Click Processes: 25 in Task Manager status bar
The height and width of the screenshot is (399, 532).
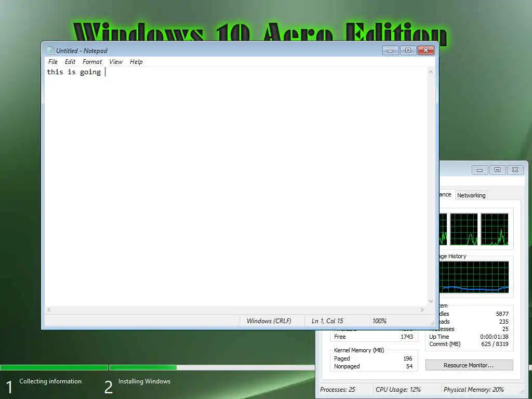(x=337, y=390)
